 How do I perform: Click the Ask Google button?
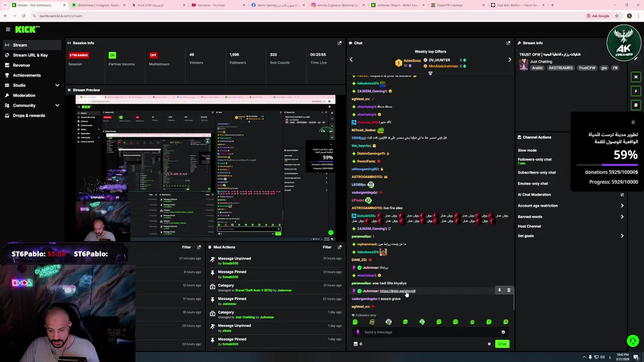tap(598, 16)
